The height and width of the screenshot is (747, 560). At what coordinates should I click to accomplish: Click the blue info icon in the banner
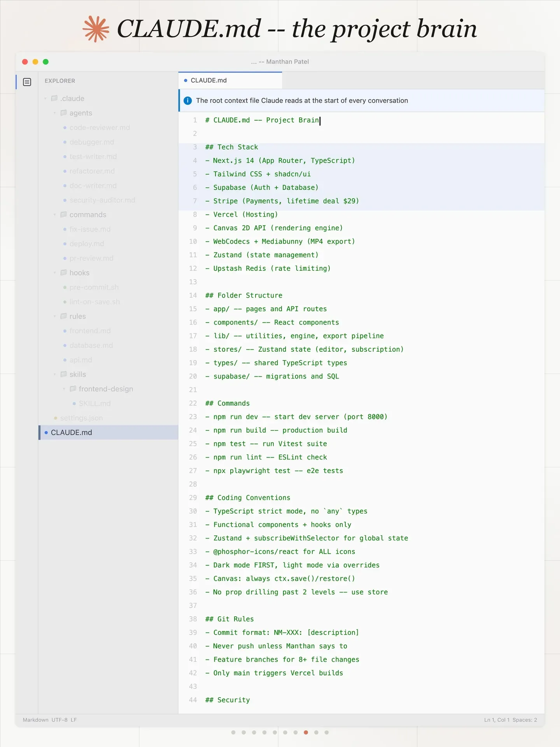(187, 100)
